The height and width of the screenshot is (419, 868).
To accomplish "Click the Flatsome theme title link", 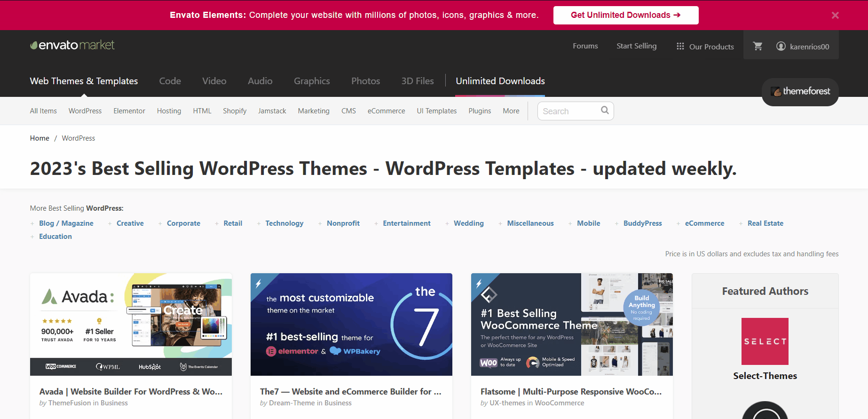I will pos(571,392).
